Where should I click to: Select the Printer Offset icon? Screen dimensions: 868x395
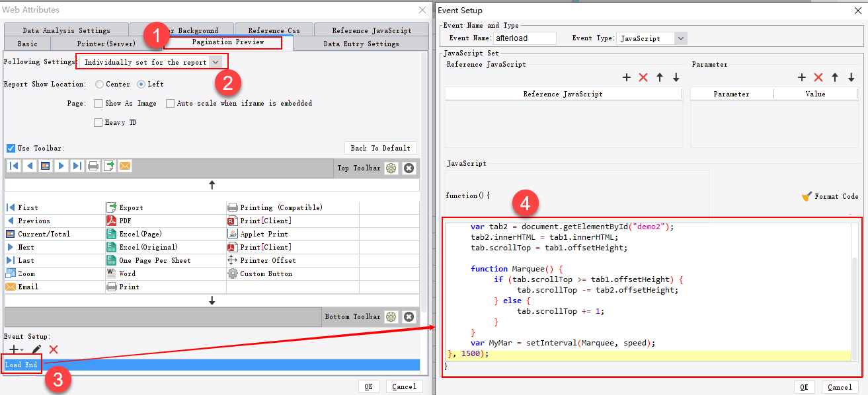click(x=232, y=260)
